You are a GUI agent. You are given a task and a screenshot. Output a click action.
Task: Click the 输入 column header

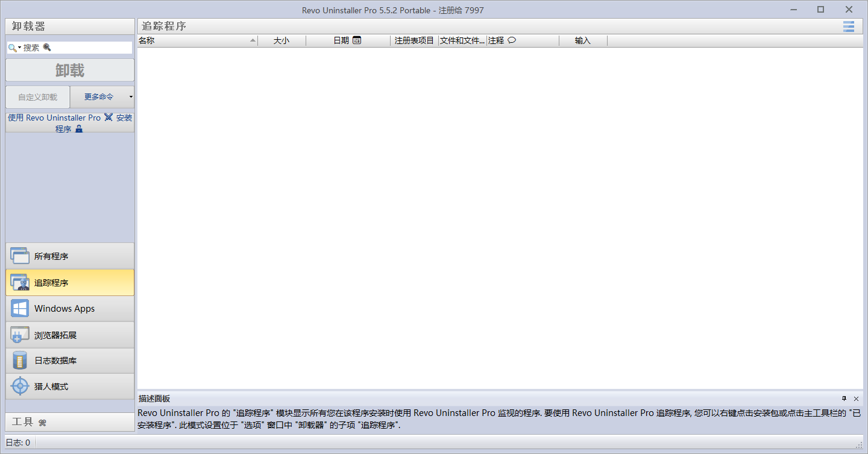pos(583,40)
